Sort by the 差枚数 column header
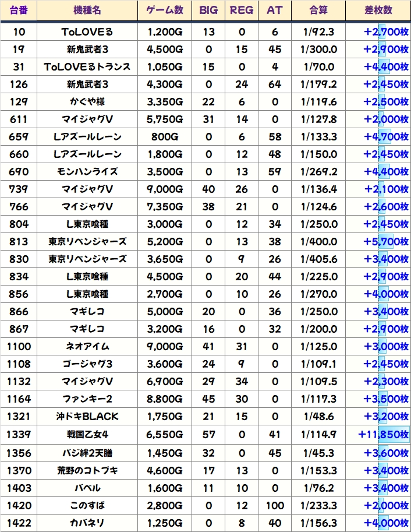This screenshot has width=411, height=532. click(377, 10)
